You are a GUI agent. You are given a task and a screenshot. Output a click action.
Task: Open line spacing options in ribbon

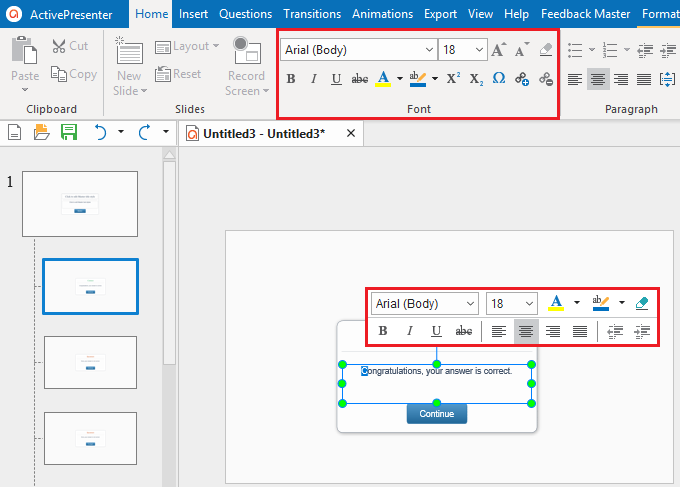[667, 79]
